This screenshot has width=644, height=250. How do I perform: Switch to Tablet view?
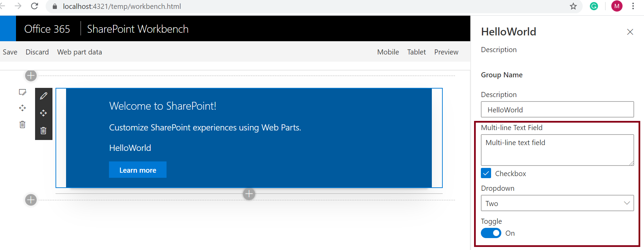pos(417,52)
